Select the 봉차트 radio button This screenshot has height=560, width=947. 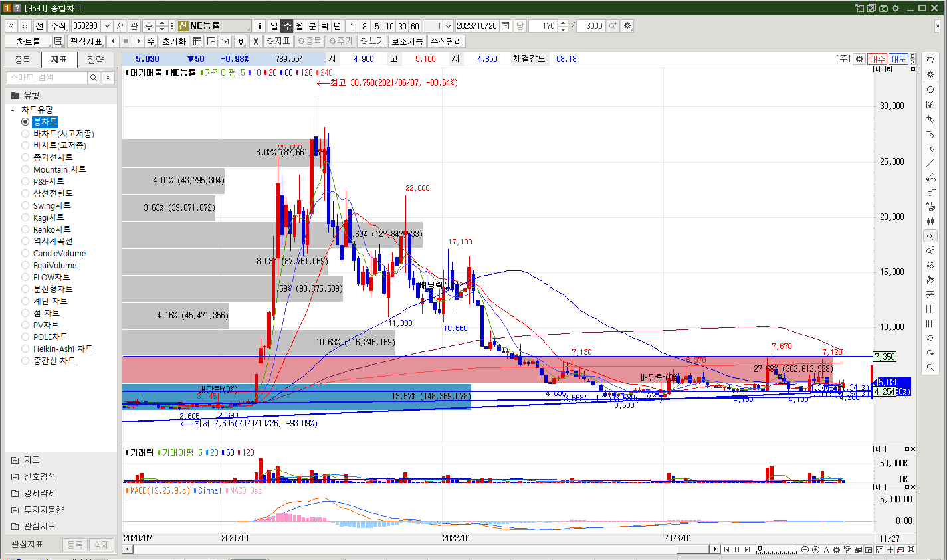[25, 122]
